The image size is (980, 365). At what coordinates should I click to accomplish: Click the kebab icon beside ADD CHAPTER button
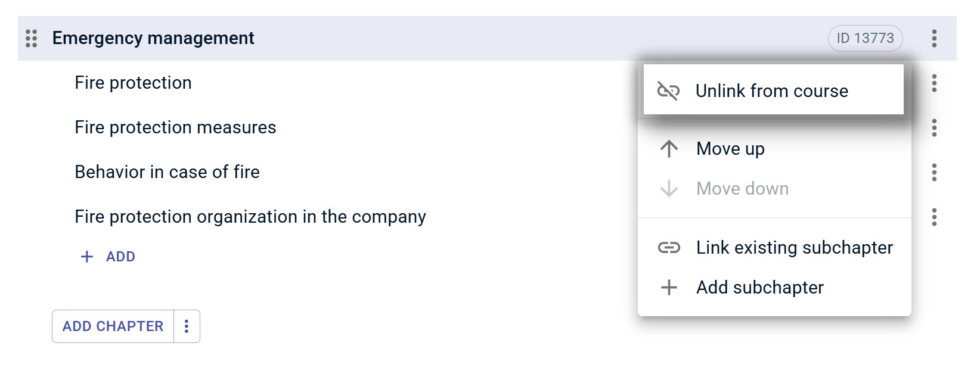187,326
